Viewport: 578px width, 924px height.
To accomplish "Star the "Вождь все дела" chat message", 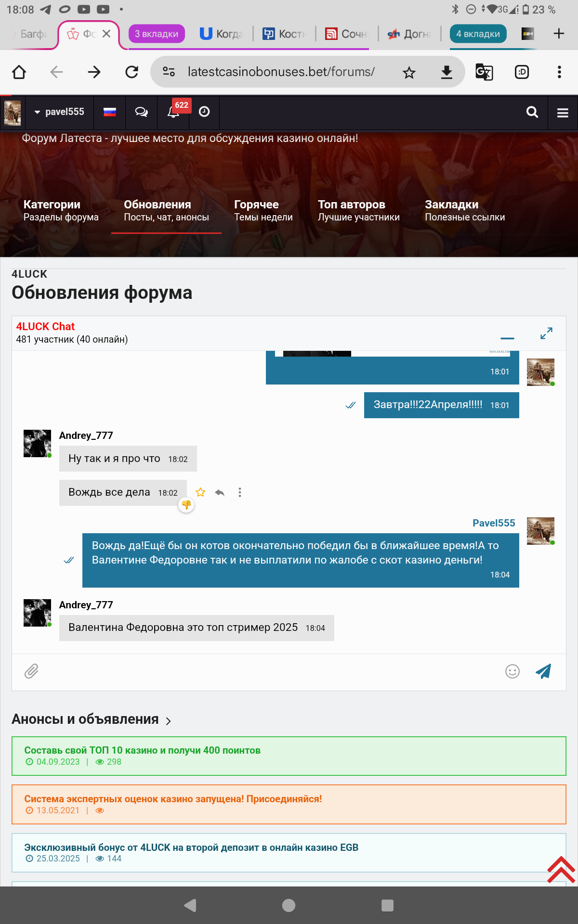I will (200, 492).
